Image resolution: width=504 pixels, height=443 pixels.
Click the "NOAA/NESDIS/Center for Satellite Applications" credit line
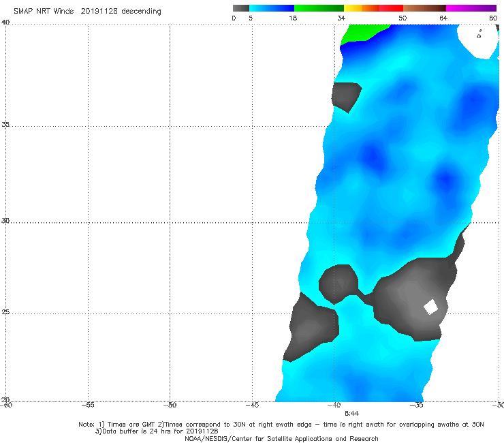tap(281, 438)
